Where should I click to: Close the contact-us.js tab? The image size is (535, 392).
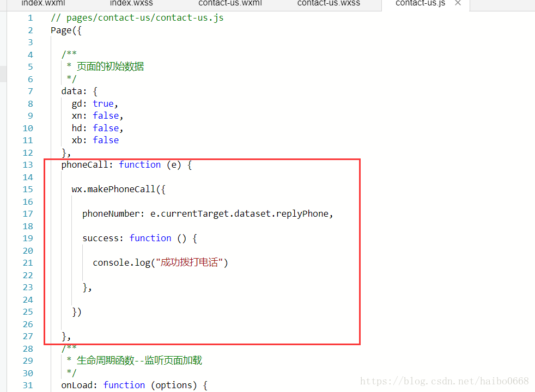[458, 3]
